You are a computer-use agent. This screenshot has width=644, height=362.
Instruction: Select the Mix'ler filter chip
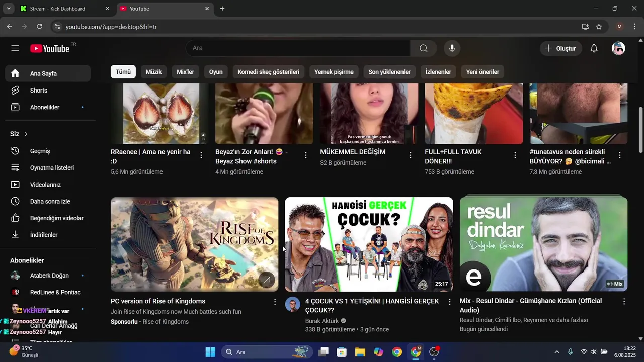185,72
